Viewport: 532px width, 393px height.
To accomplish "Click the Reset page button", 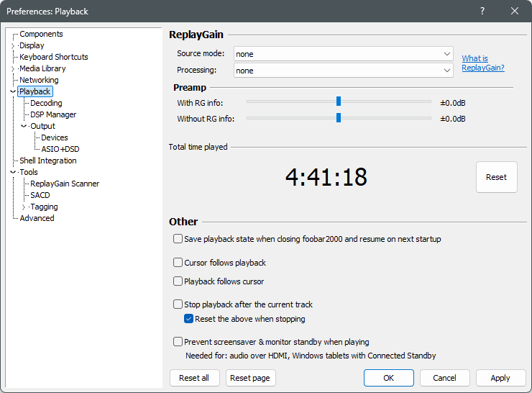I will [250, 378].
